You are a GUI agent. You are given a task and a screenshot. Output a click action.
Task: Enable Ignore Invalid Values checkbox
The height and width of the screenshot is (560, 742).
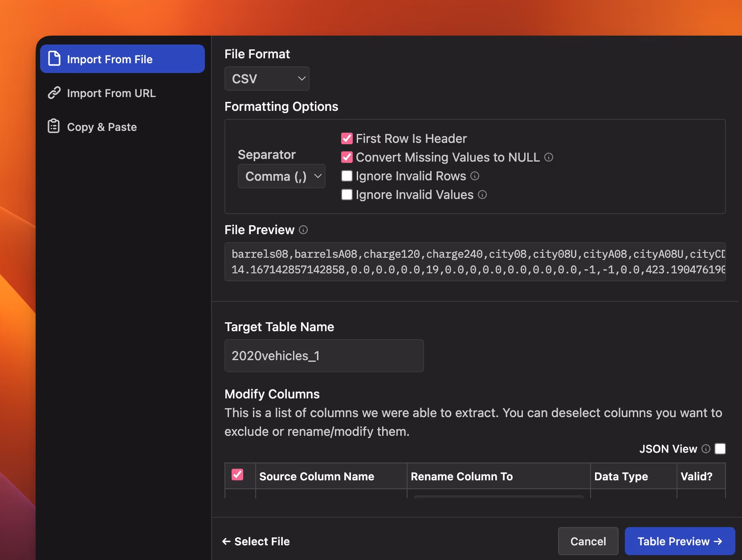[347, 195]
